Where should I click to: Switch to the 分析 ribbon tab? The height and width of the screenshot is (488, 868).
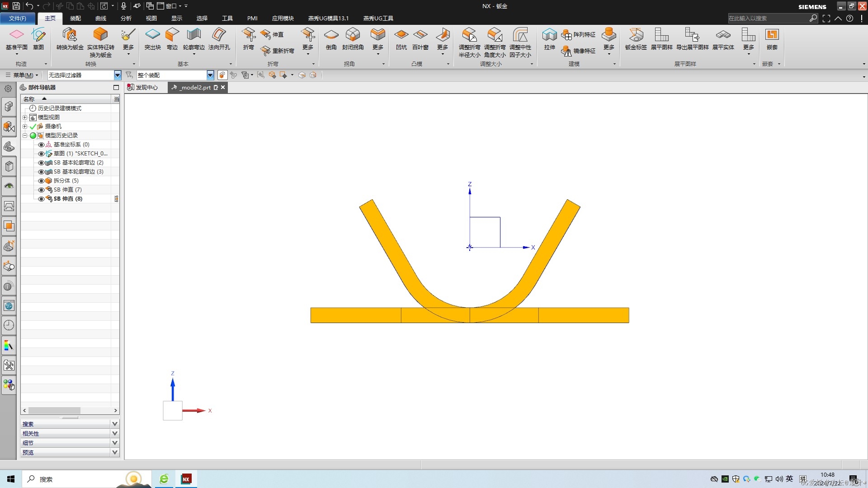pyautogui.click(x=126, y=19)
